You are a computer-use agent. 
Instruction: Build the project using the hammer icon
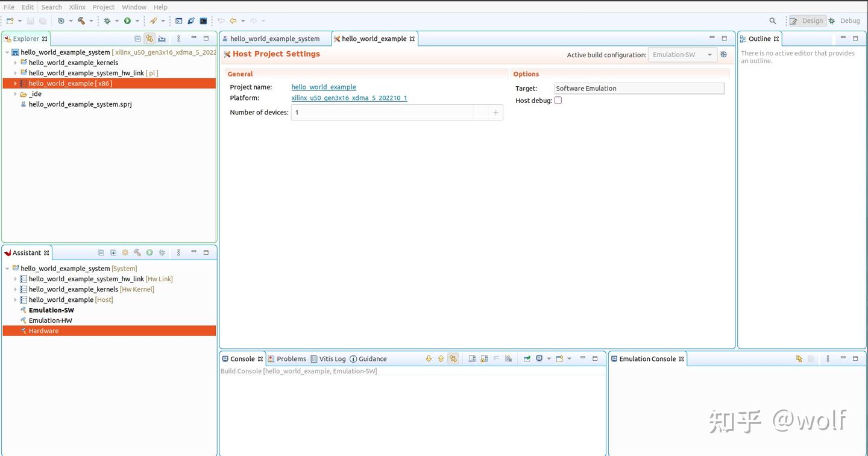(81, 20)
